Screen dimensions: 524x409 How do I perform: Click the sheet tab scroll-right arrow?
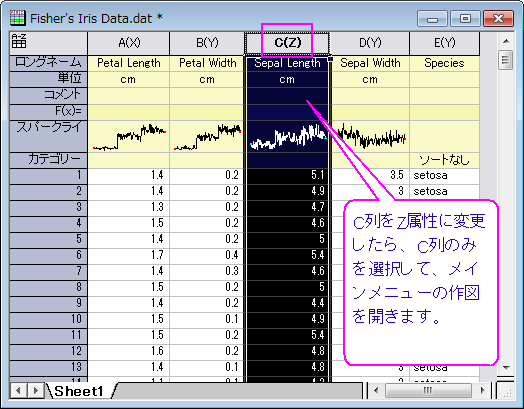coord(35,391)
